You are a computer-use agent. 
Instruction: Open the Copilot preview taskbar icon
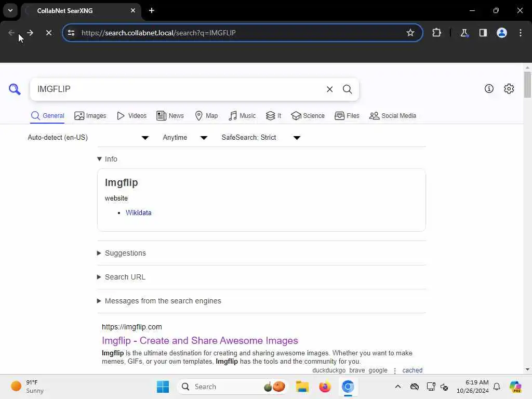515,387
